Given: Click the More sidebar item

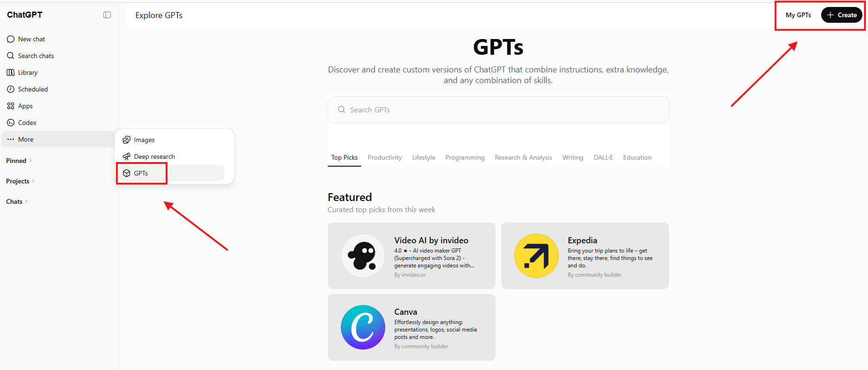Looking at the screenshot, I should 58,139.
